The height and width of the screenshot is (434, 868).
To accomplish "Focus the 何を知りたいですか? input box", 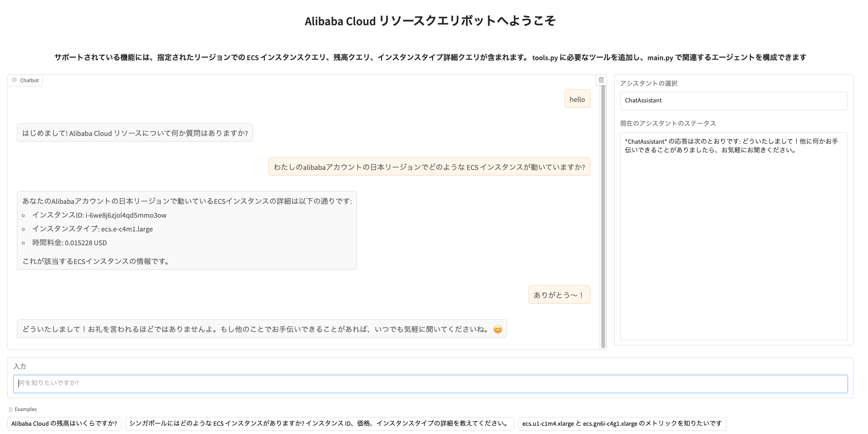I will 430,383.
